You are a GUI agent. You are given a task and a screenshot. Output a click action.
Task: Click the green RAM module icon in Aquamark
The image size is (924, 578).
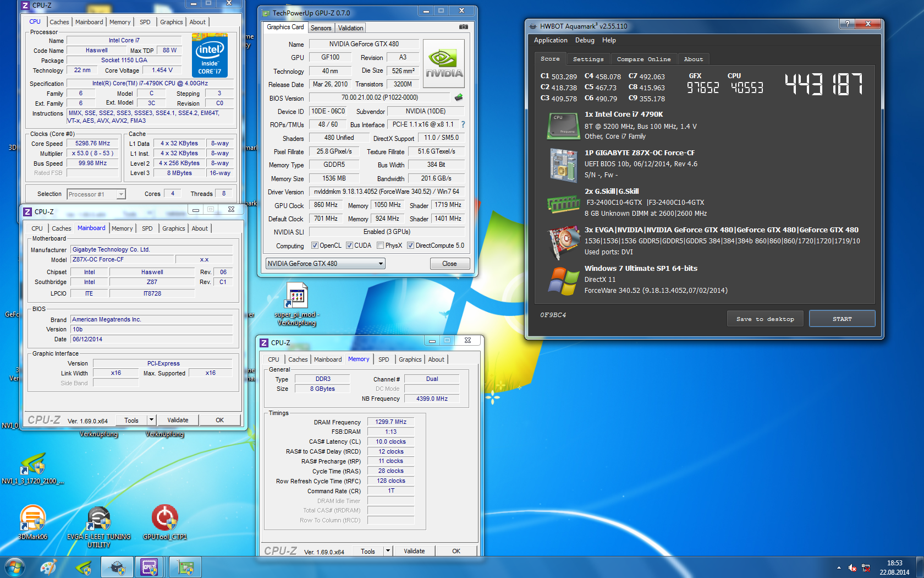[563, 205]
